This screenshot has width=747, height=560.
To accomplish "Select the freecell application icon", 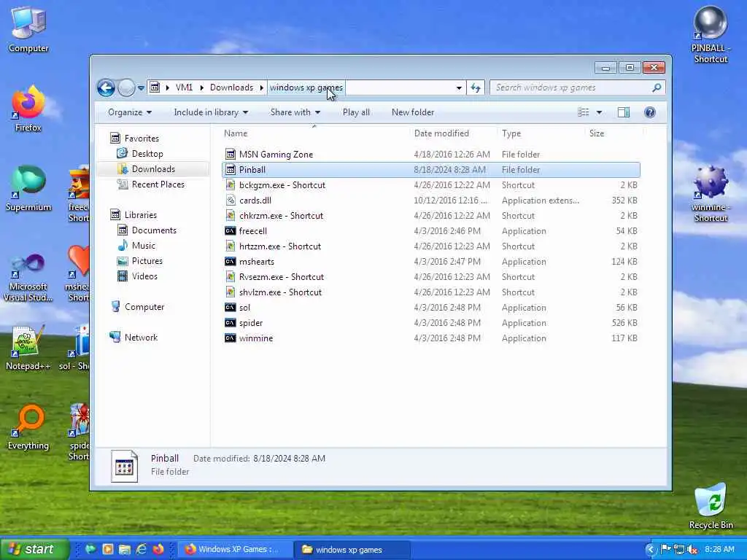I will [231, 231].
